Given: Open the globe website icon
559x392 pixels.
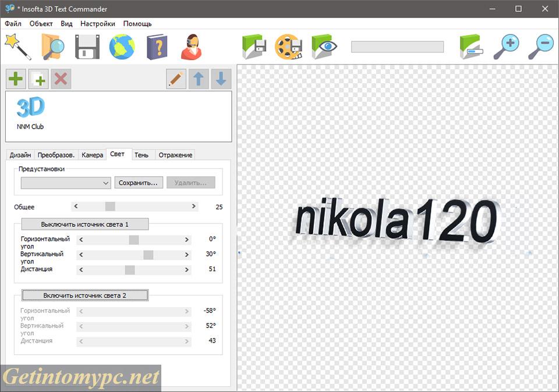Looking at the screenshot, I should (x=121, y=45).
